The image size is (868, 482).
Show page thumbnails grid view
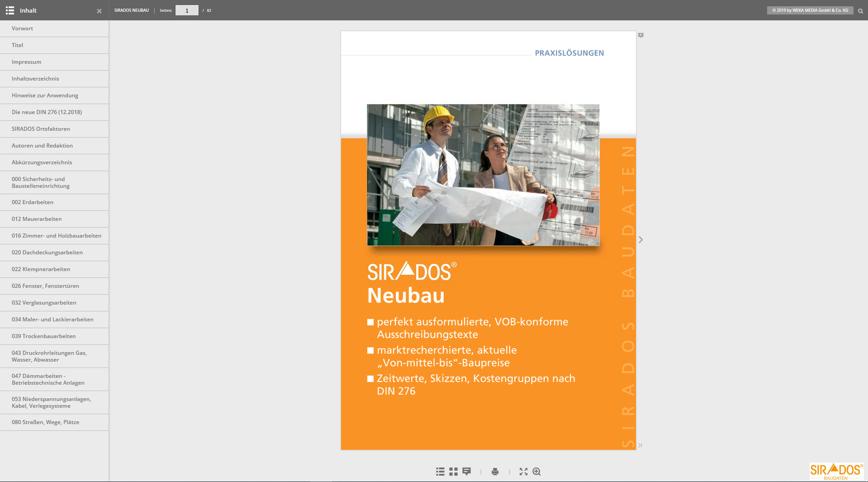coord(453,472)
